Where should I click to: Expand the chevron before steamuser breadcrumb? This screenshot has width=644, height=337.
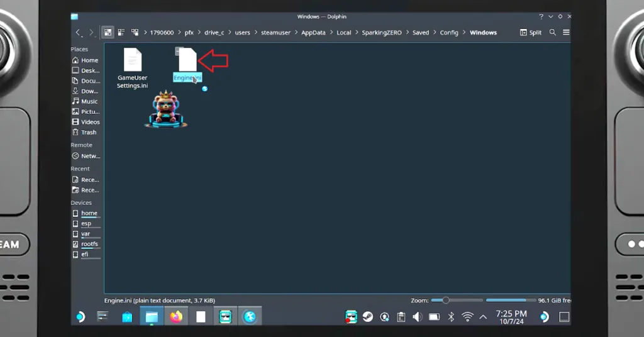(x=255, y=33)
